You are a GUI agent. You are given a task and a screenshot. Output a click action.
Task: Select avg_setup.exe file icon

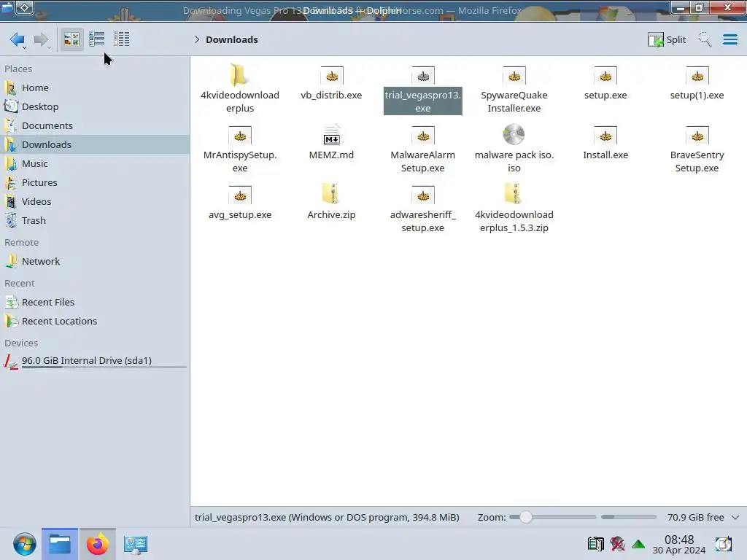(x=239, y=195)
